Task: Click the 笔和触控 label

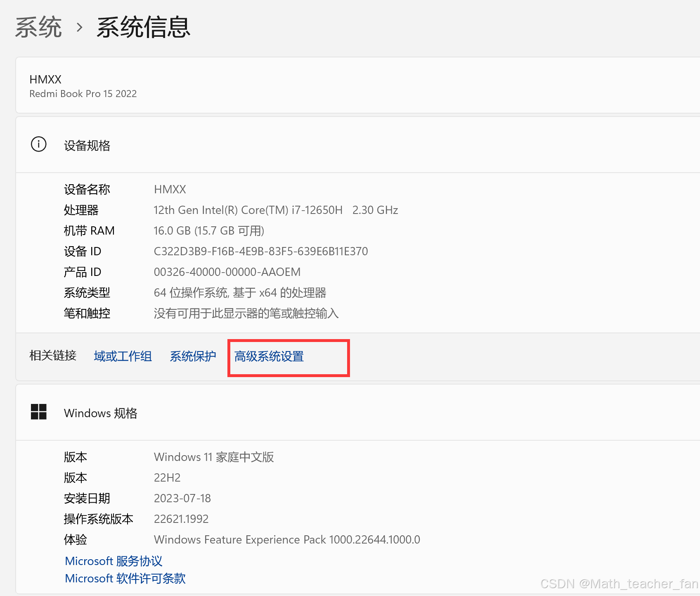Action: coord(87,313)
